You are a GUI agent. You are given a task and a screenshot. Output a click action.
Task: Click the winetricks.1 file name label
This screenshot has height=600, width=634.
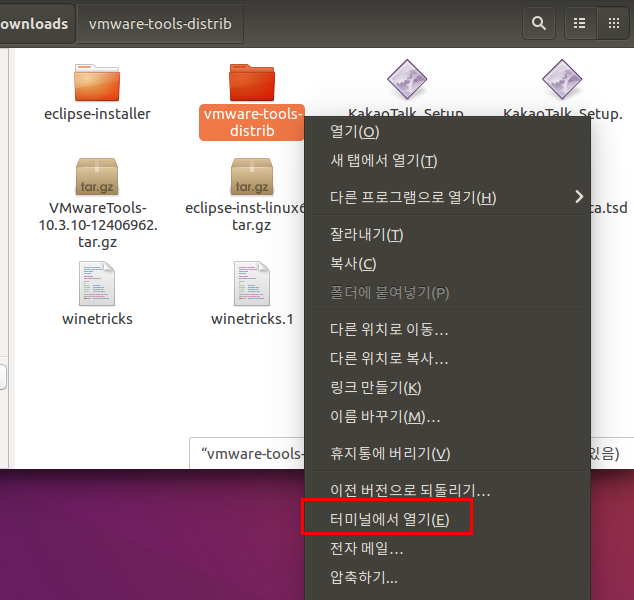click(252, 319)
